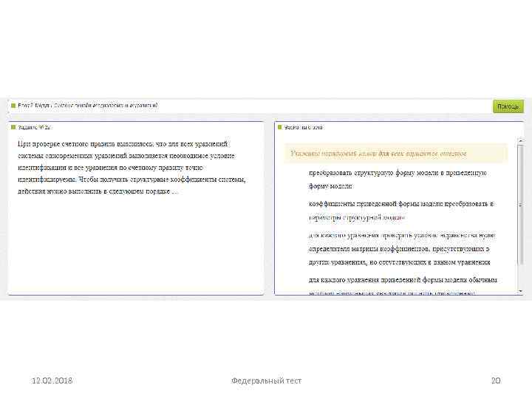Select answer 'коэффициенты приведенной формы модели преобразовать'

[x=401, y=211]
